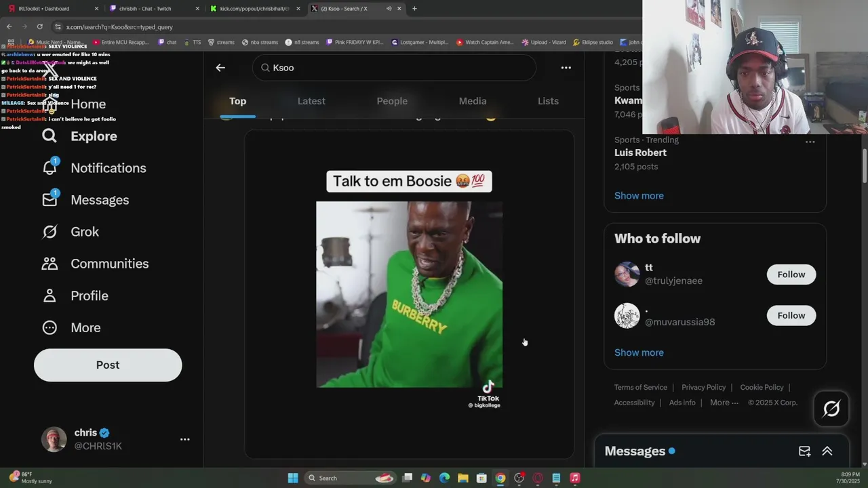Open the nfl streams bookmark
This screenshot has width=868, height=488.
(302, 42)
